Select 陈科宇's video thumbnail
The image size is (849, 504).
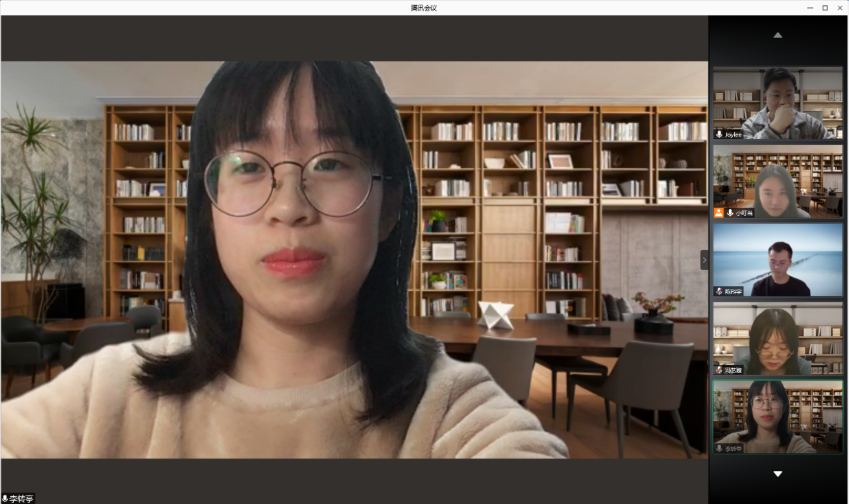pyautogui.click(x=777, y=260)
